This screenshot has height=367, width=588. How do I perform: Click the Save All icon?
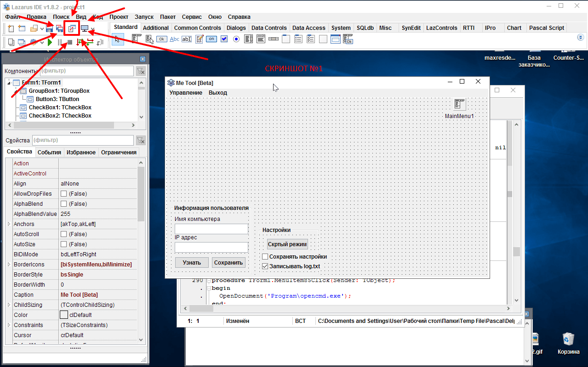click(x=60, y=28)
